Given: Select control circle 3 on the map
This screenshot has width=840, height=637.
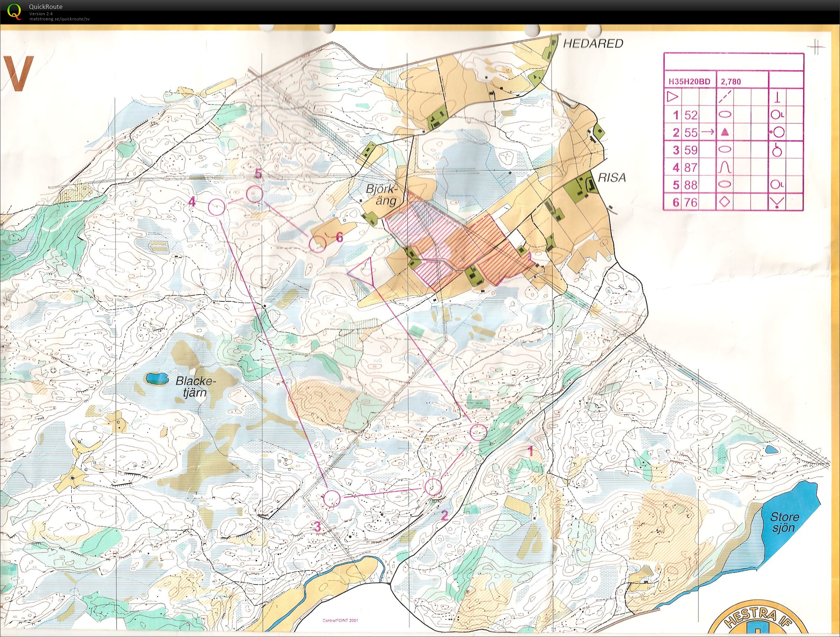Looking at the screenshot, I should tap(332, 499).
